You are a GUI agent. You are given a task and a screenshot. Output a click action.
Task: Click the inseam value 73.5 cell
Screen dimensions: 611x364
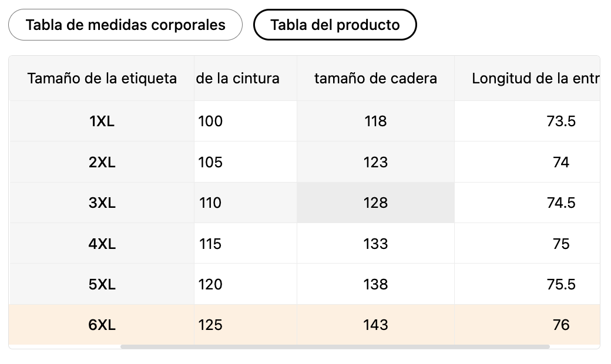point(560,122)
